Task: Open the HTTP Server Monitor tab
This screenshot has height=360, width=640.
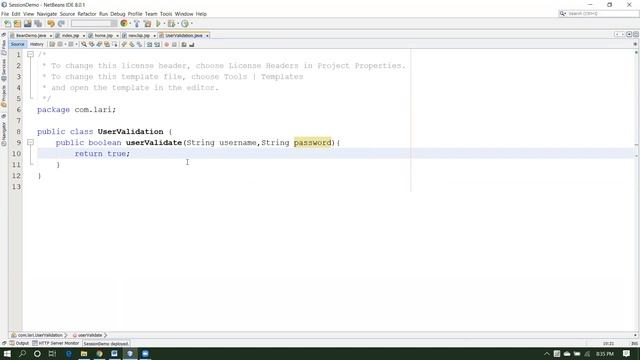Action: (56, 343)
